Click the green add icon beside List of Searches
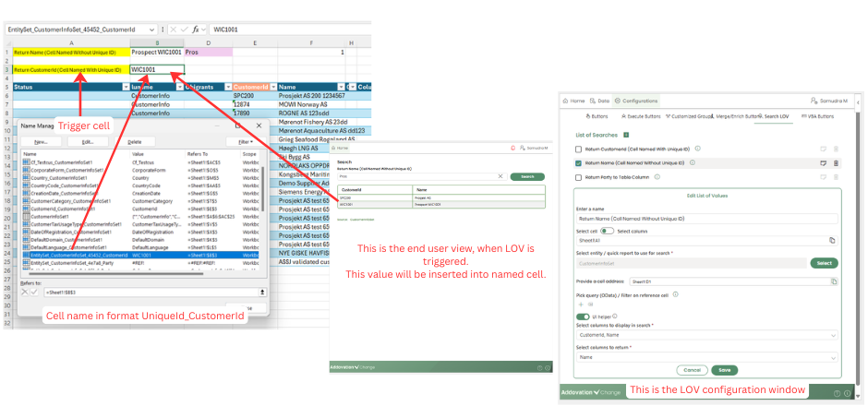The width and height of the screenshot is (868, 418). pos(626,135)
